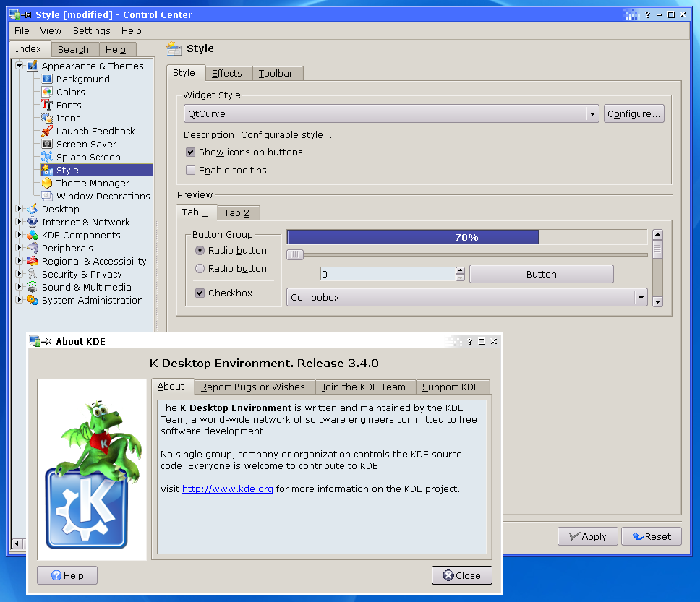This screenshot has width=700, height=602.
Task: Click the KDE dragon logo image
Action: [x=92, y=470]
